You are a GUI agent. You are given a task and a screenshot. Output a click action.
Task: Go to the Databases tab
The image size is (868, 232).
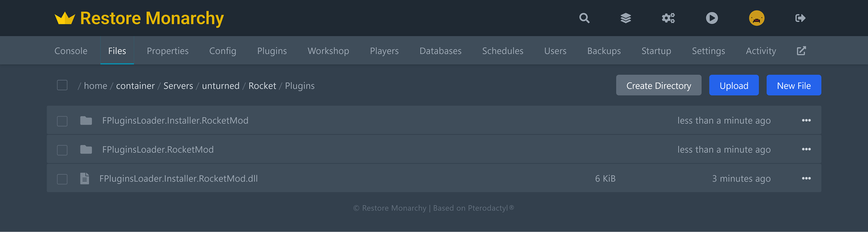coord(440,51)
